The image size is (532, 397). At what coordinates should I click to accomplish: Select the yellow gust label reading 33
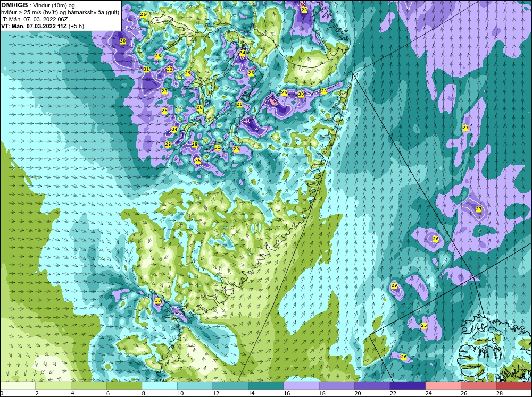pyautogui.click(x=169, y=69)
